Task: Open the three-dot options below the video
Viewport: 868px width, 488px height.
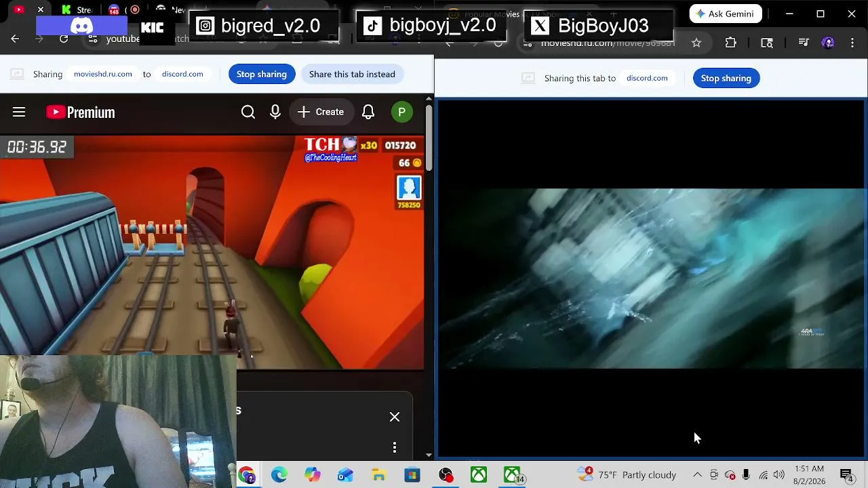Action: tap(395, 447)
